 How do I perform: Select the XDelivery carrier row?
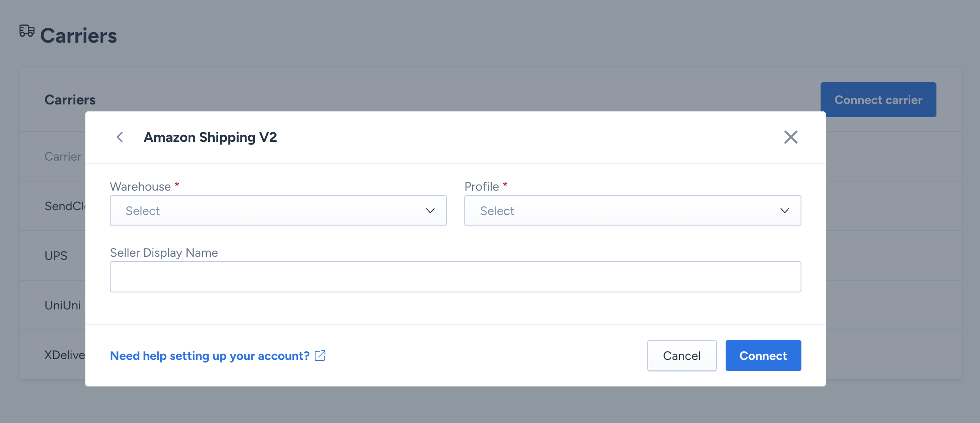pos(64,355)
